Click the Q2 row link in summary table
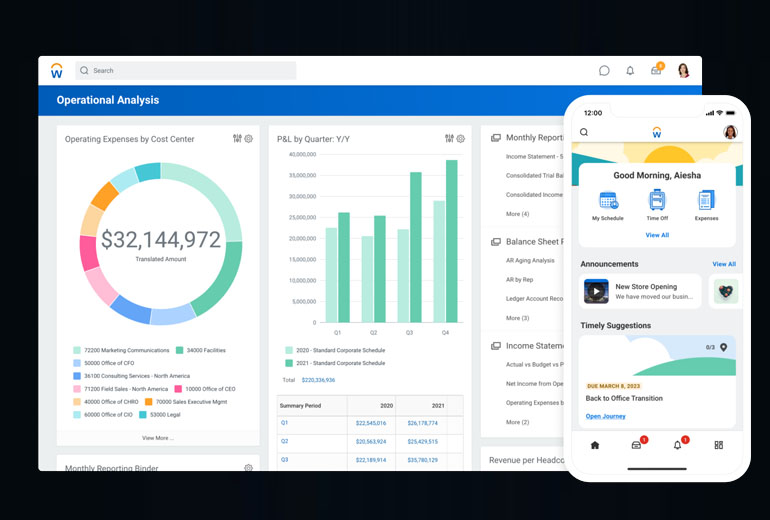 284,441
